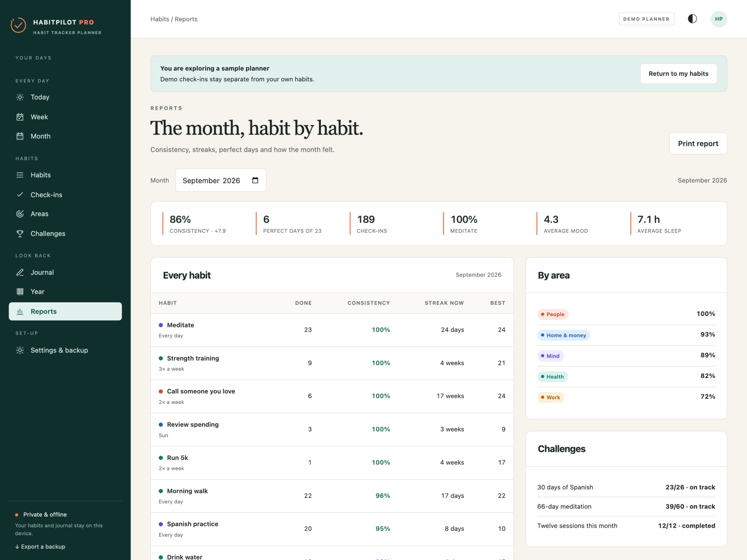The image size is (747, 560).
Task: Click the grid icon beside Year
Action: 20,292
